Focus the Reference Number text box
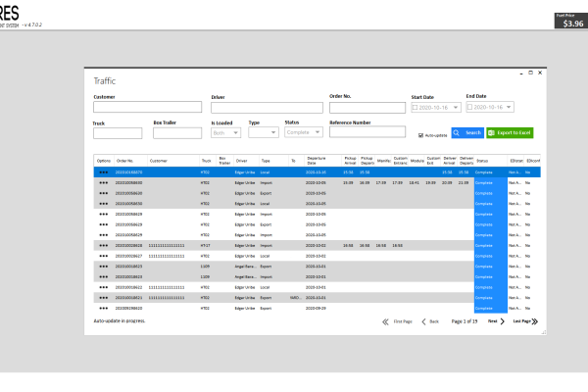This screenshot has height=392, width=588. point(367,132)
